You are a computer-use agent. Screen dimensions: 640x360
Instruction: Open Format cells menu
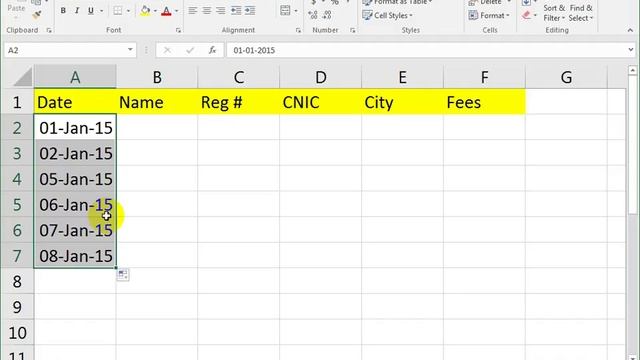click(489, 16)
